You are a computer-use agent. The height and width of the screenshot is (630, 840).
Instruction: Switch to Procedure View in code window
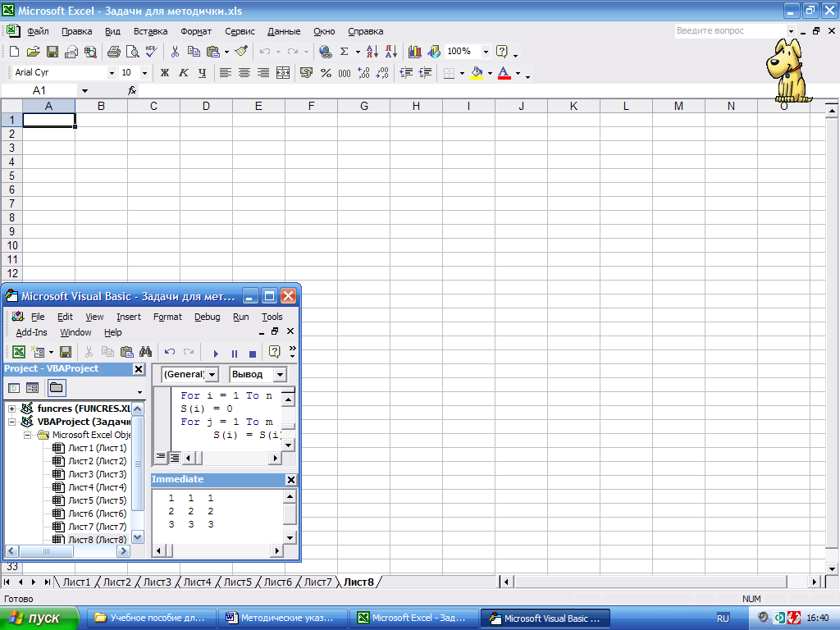coord(161,457)
